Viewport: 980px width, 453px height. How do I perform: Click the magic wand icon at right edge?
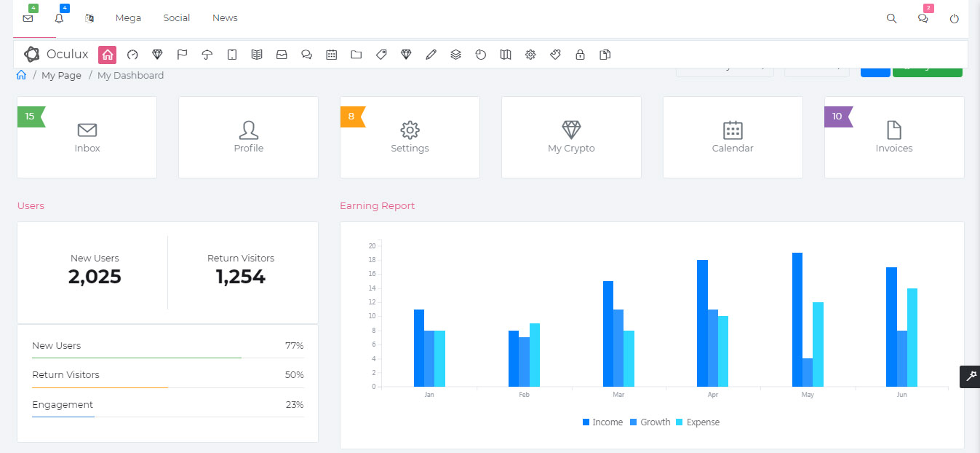[970, 377]
